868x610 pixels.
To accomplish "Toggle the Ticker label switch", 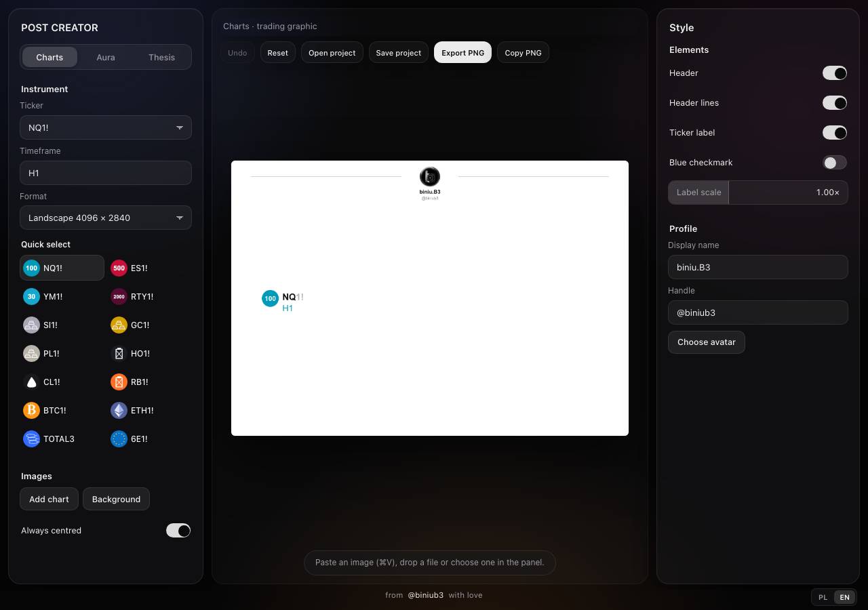I will [835, 132].
